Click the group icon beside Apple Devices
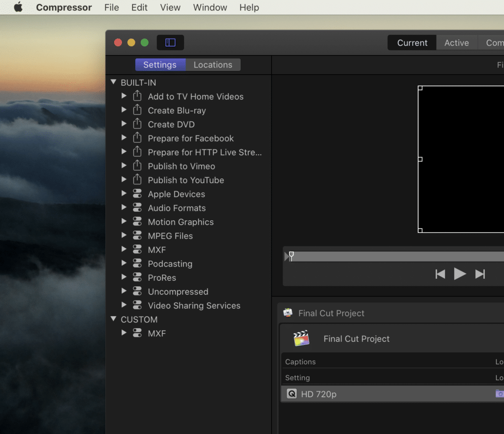 tap(137, 194)
